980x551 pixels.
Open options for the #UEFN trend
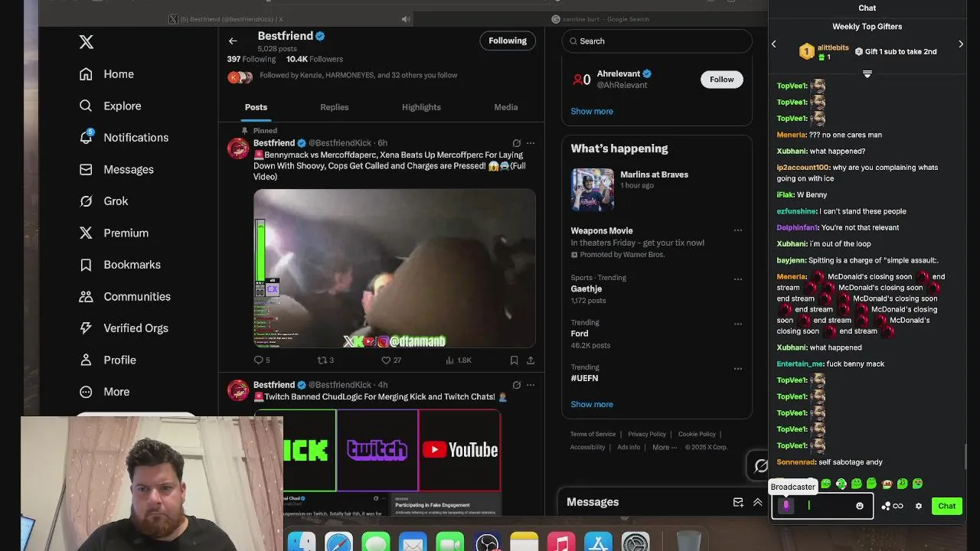pyautogui.click(x=738, y=368)
